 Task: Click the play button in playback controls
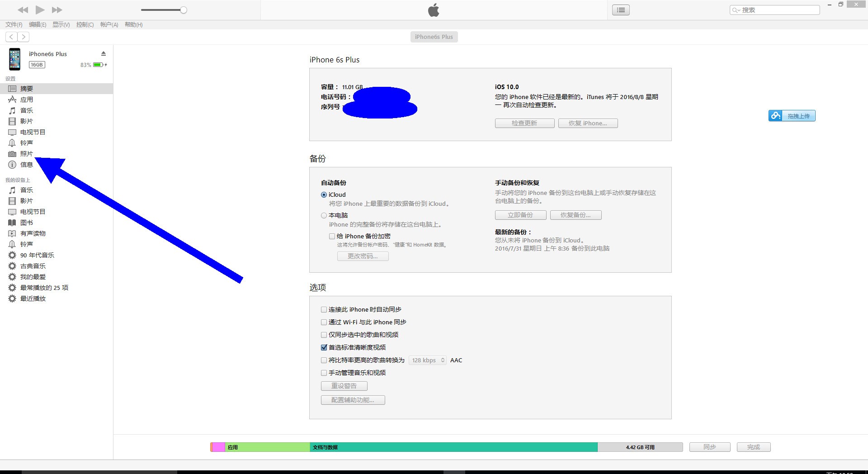tap(40, 10)
